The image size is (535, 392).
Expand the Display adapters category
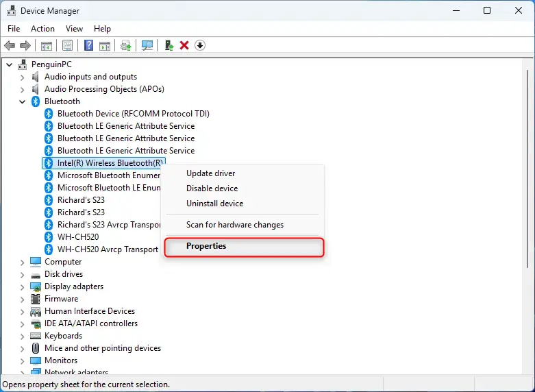point(22,287)
